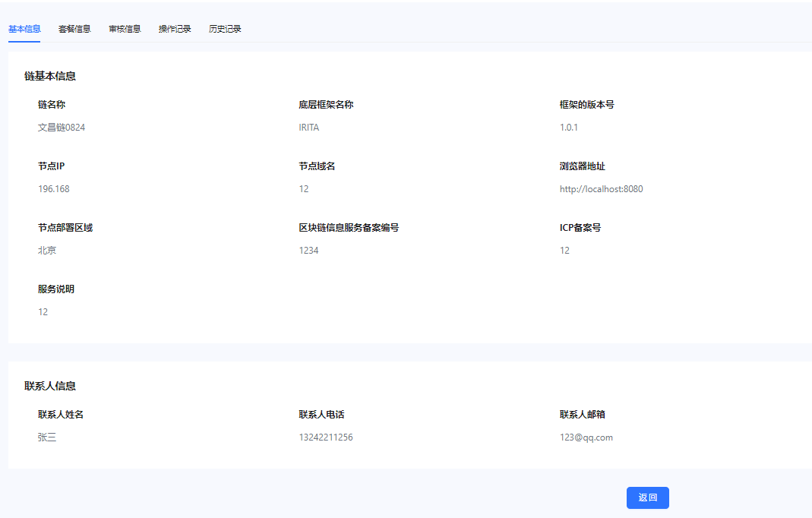812x518 pixels.
Task: Open the 套餐信息 tab
Action: coord(74,29)
